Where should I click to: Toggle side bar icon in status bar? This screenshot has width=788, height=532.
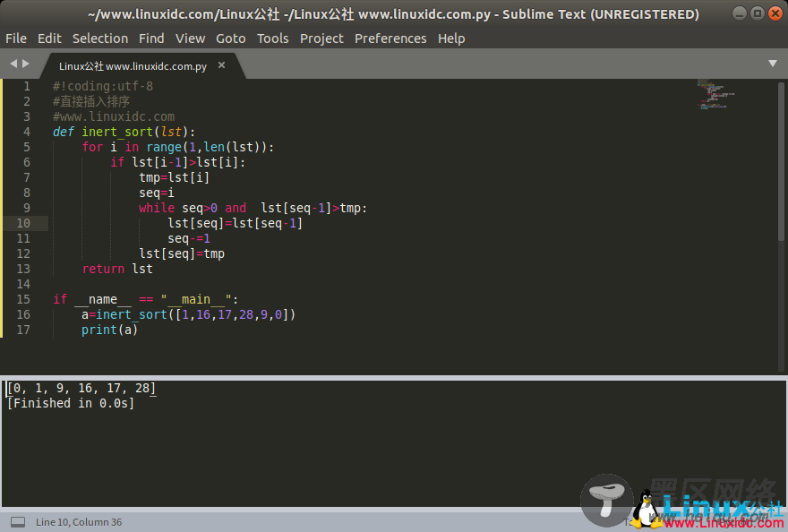click(18, 522)
